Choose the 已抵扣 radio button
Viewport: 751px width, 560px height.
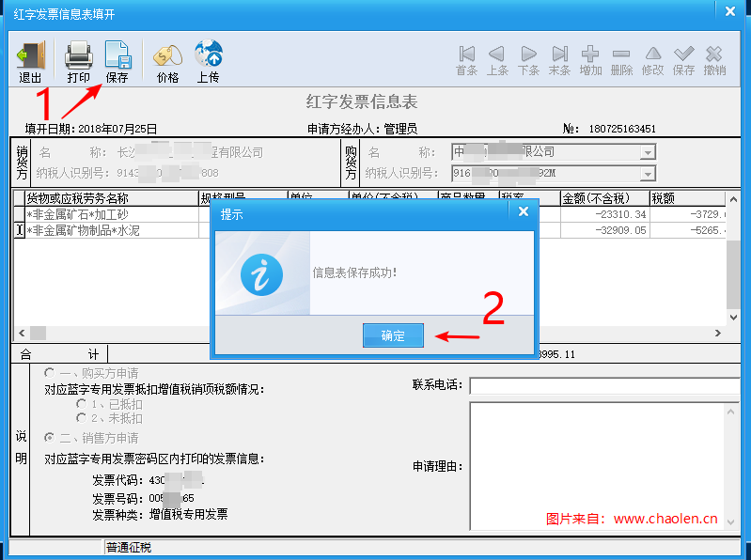[81, 403]
